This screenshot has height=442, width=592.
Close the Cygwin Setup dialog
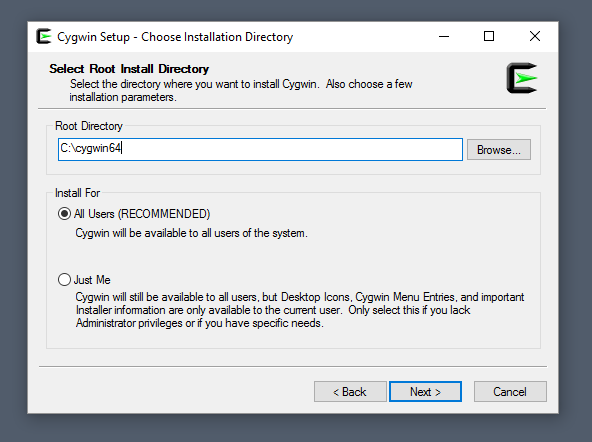coord(535,37)
